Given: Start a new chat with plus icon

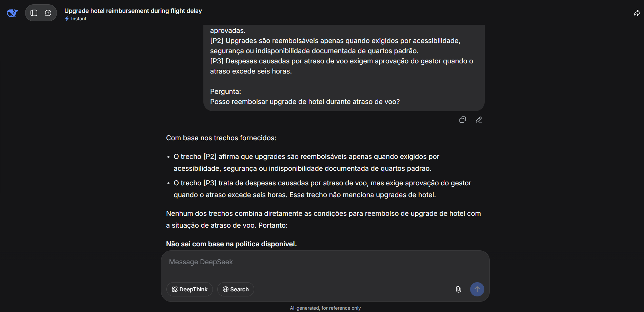Looking at the screenshot, I should click(48, 13).
